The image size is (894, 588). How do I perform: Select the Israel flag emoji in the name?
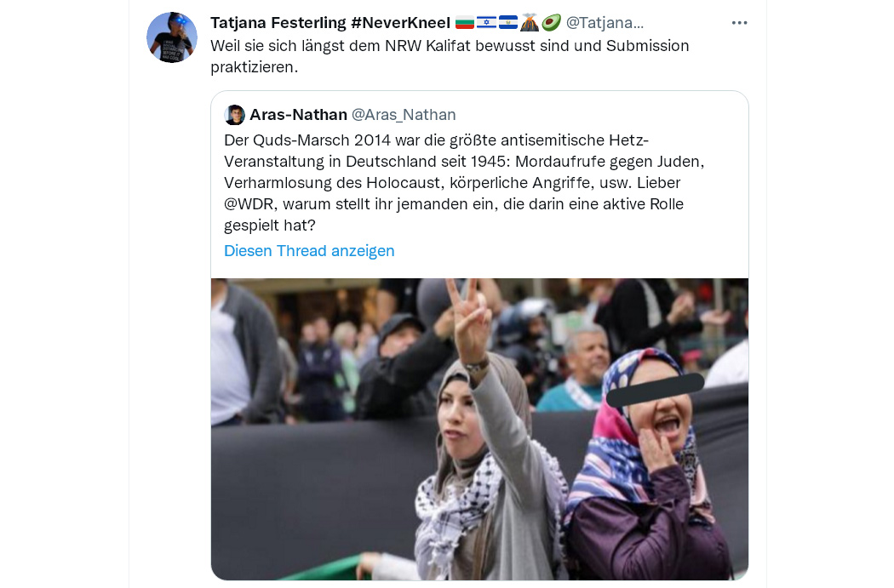[486, 23]
